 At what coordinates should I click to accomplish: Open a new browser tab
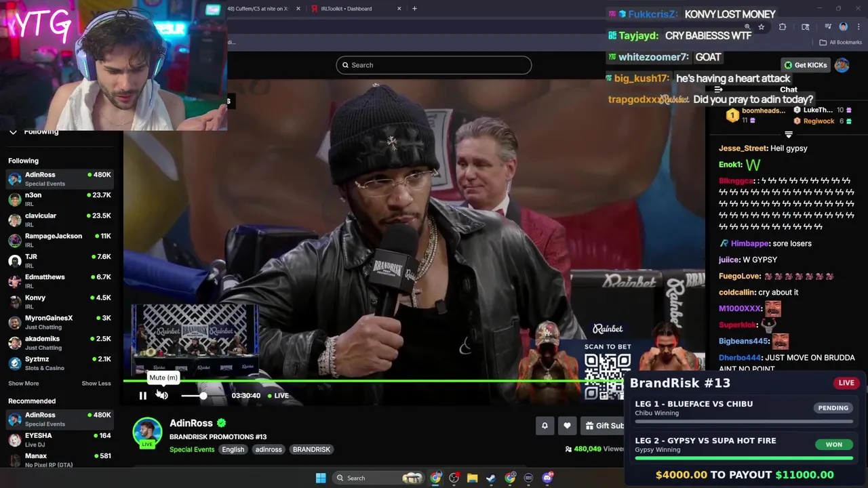click(415, 9)
